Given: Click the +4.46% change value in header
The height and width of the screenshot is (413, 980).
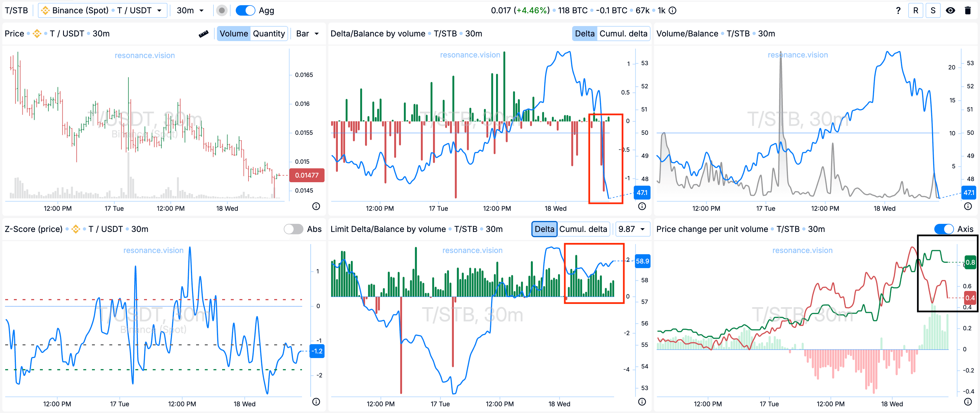Looking at the screenshot, I should coord(532,11).
